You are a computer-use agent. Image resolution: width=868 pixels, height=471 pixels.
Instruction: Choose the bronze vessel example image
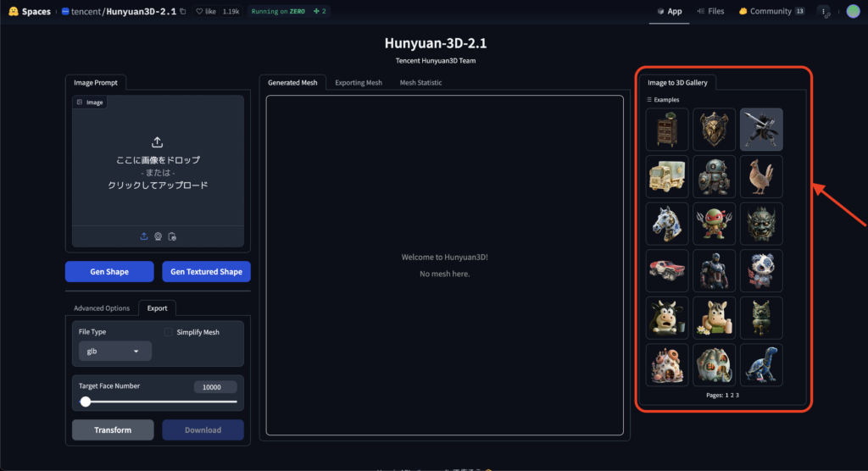761,318
